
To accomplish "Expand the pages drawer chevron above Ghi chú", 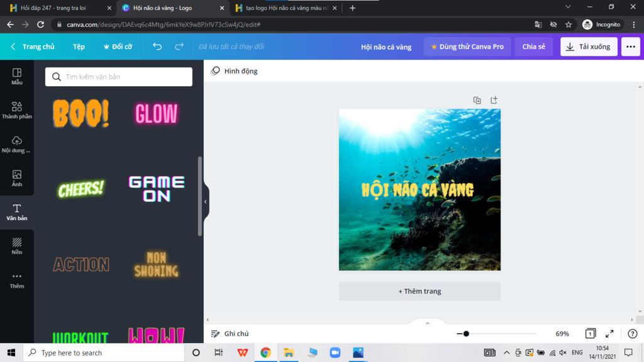I will coord(428,324).
